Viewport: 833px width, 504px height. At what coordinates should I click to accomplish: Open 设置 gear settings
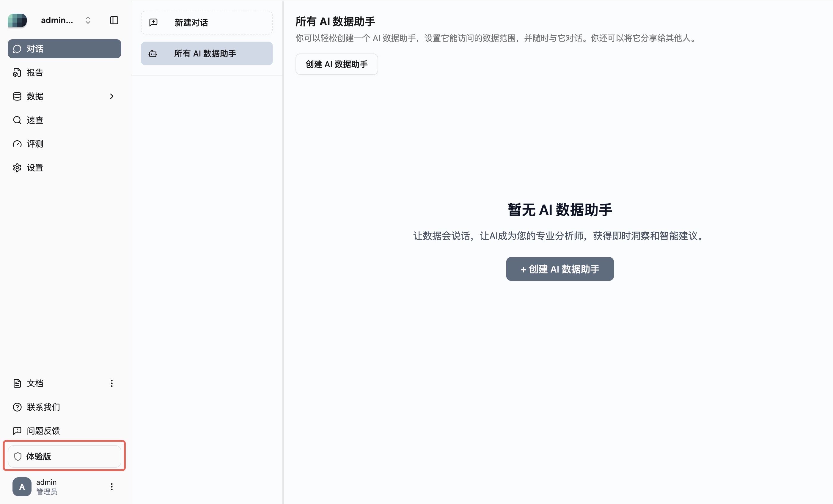[x=35, y=168]
